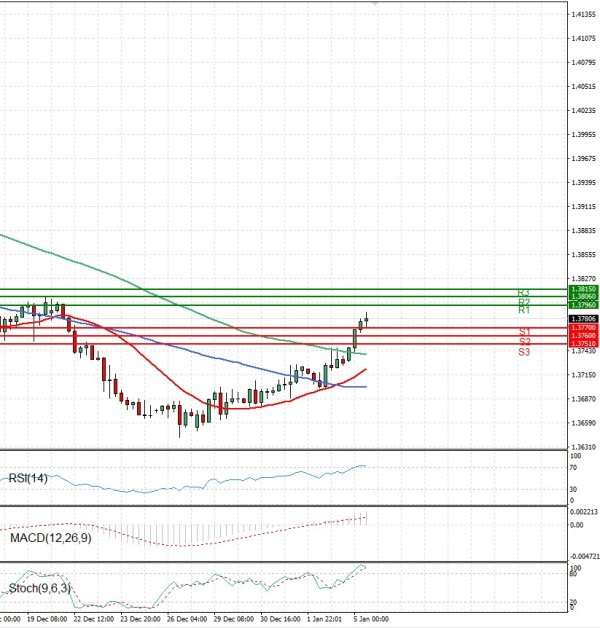The image size is (600, 628).
Task: Click the Stoch(9,6,3) indicator label
Action: pyautogui.click(x=39, y=589)
